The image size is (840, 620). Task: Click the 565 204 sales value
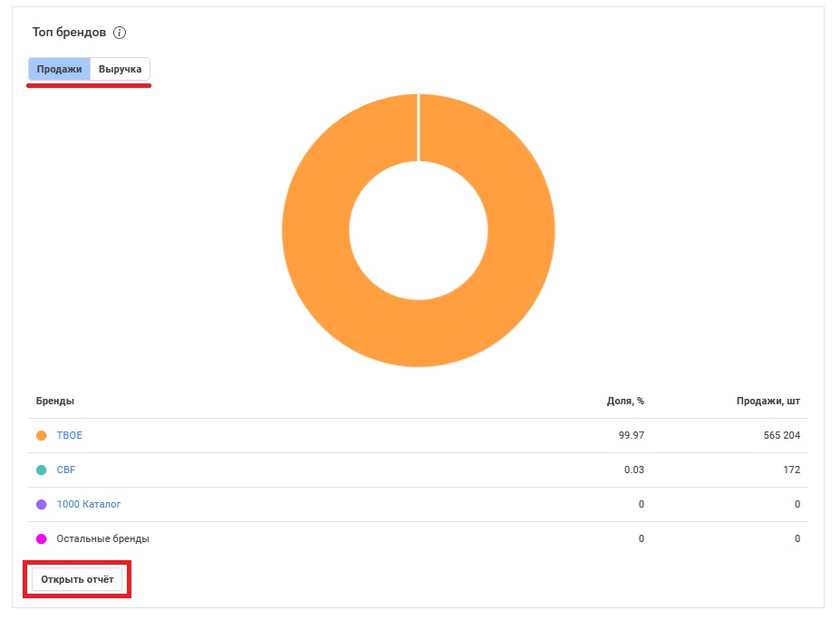tap(782, 436)
